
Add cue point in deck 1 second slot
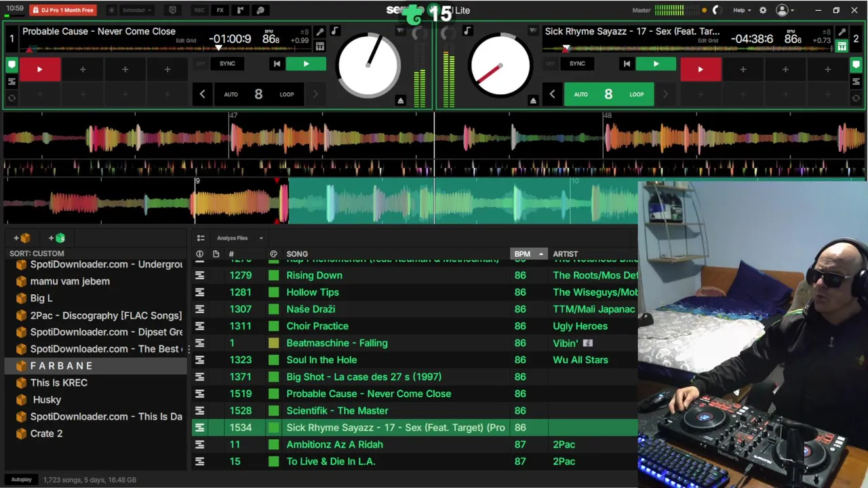point(83,69)
